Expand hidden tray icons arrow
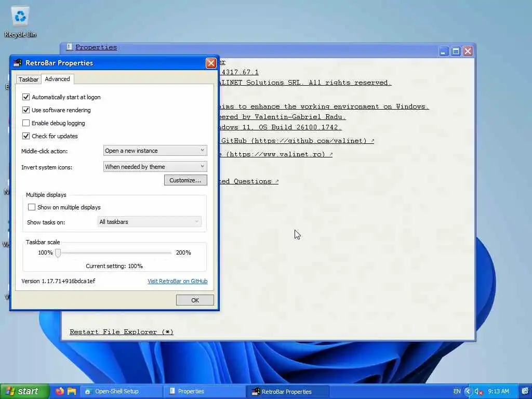Image resolution: width=532 pixels, height=399 pixels. [x=468, y=392]
